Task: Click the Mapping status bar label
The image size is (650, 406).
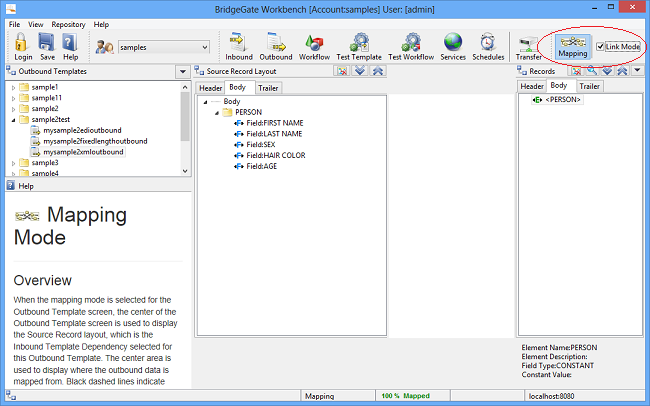Action: coord(320,396)
